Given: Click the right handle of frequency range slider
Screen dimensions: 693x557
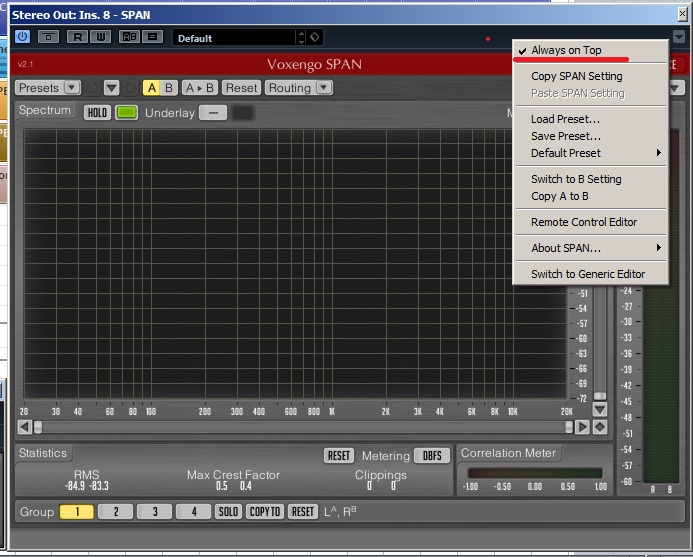Looking at the screenshot, I should [569, 427].
